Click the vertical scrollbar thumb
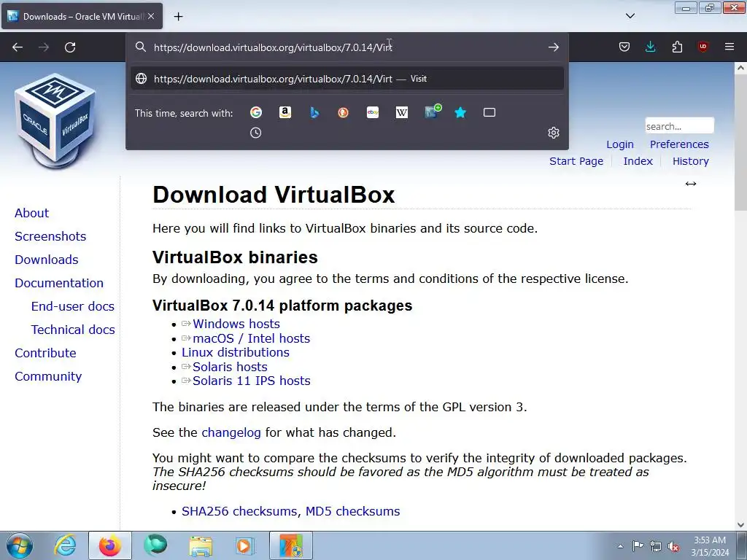The height and width of the screenshot is (560, 747). coord(740,141)
